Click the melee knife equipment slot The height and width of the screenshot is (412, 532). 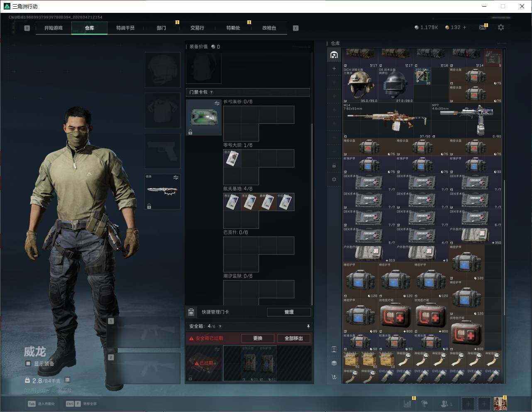click(x=162, y=191)
